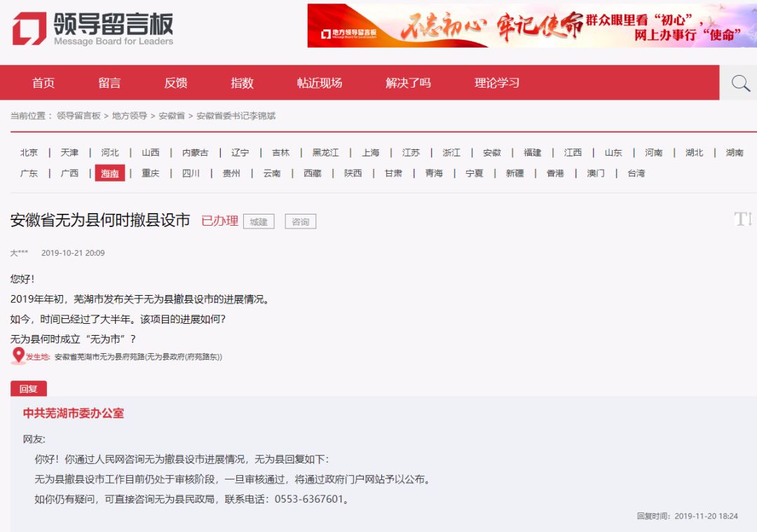
Task: Click the location pin beside 发生地
Action: (18, 355)
